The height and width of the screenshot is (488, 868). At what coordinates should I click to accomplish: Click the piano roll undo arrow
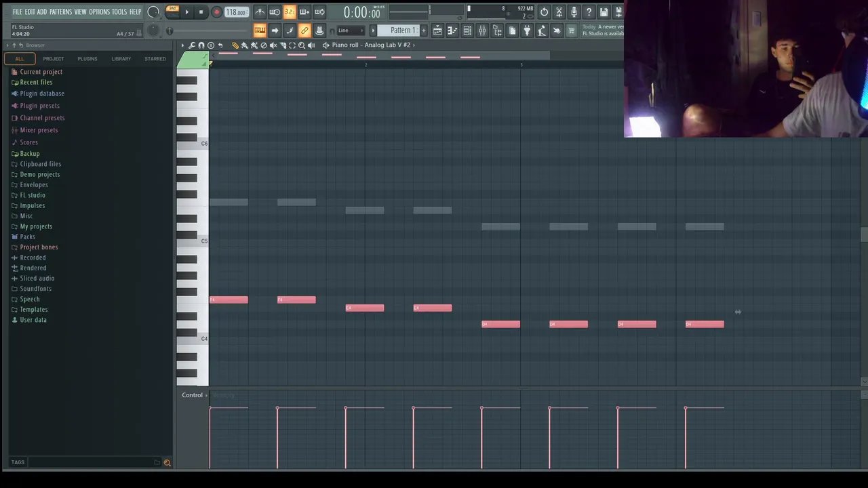click(220, 45)
